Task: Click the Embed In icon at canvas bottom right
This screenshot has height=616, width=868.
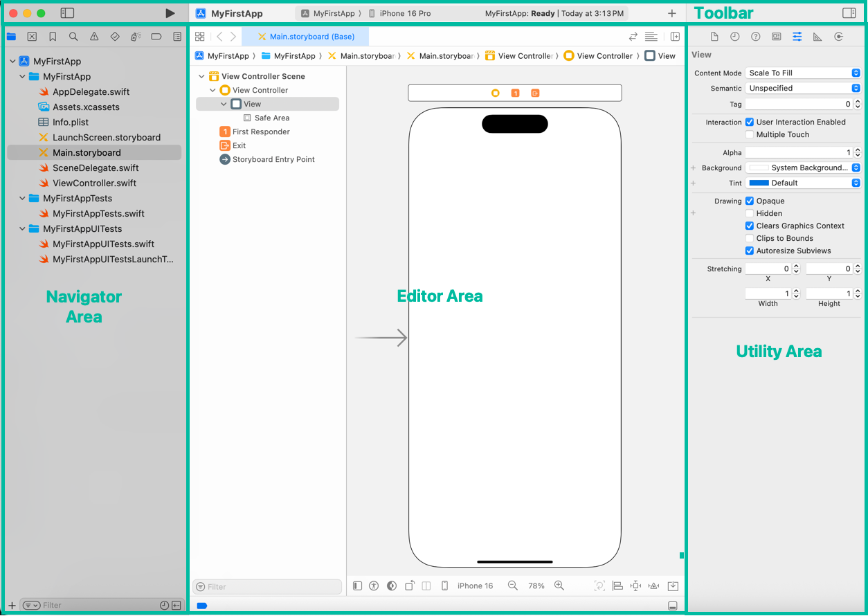Action: pyautogui.click(x=673, y=586)
